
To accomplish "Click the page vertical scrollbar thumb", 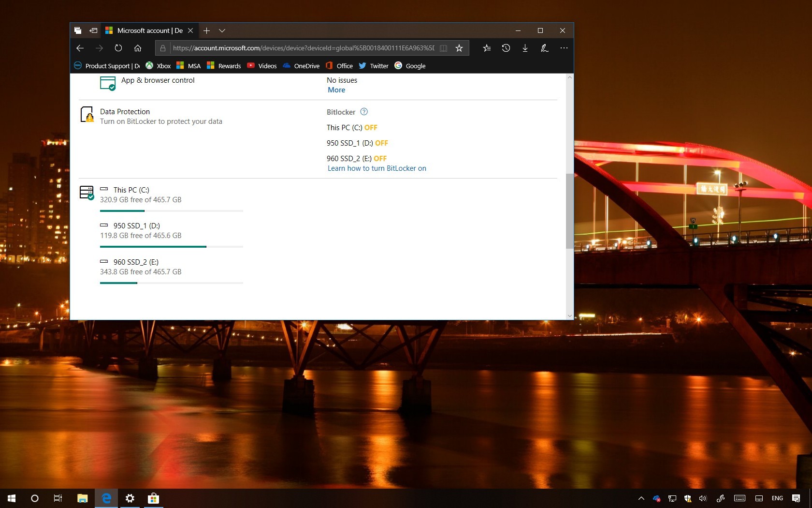I will pos(569,211).
